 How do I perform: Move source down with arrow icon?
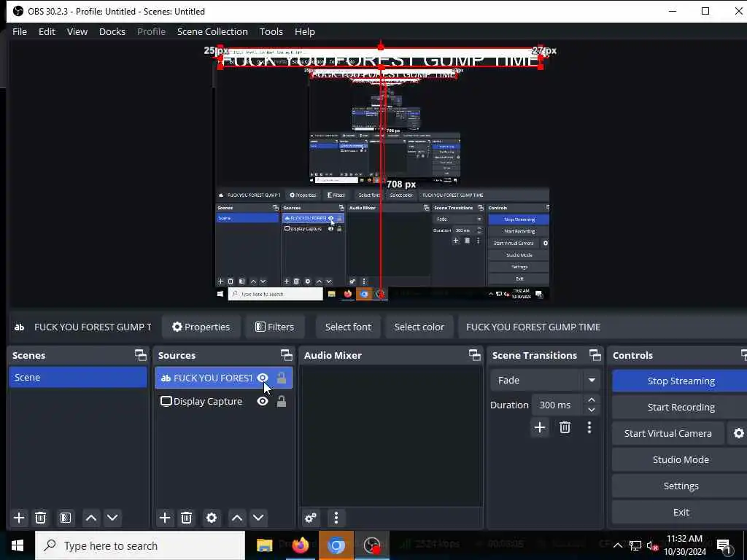pyautogui.click(x=258, y=518)
